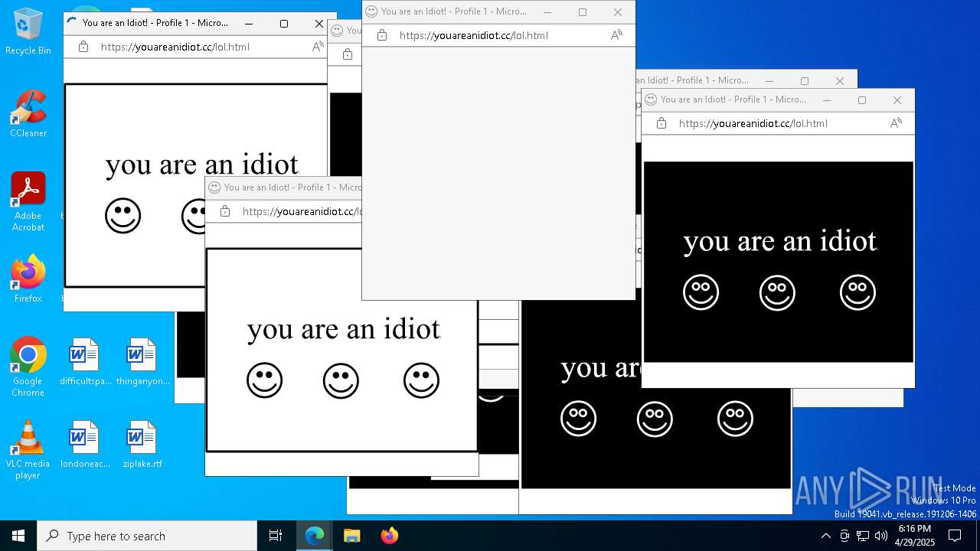Click the taskbar search box
Viewport: 980px width, 551px height.
pos(147,536)
